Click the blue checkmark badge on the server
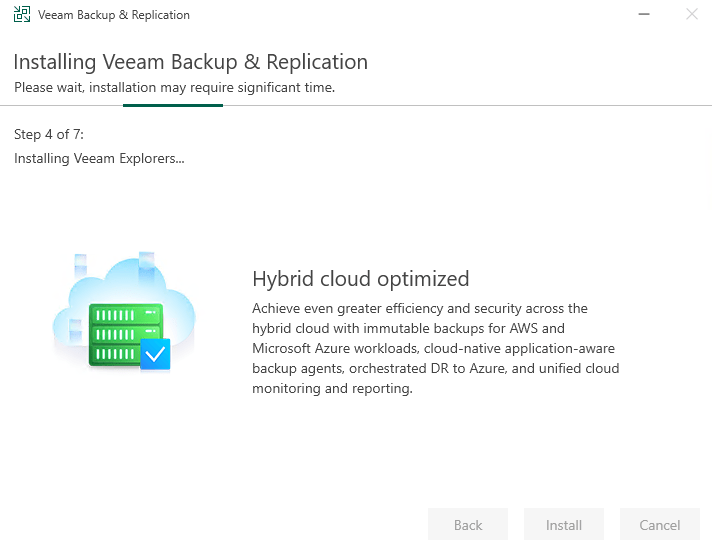This screenshot has width=712, height=554. pyautogui.click(x=155, y=354)
